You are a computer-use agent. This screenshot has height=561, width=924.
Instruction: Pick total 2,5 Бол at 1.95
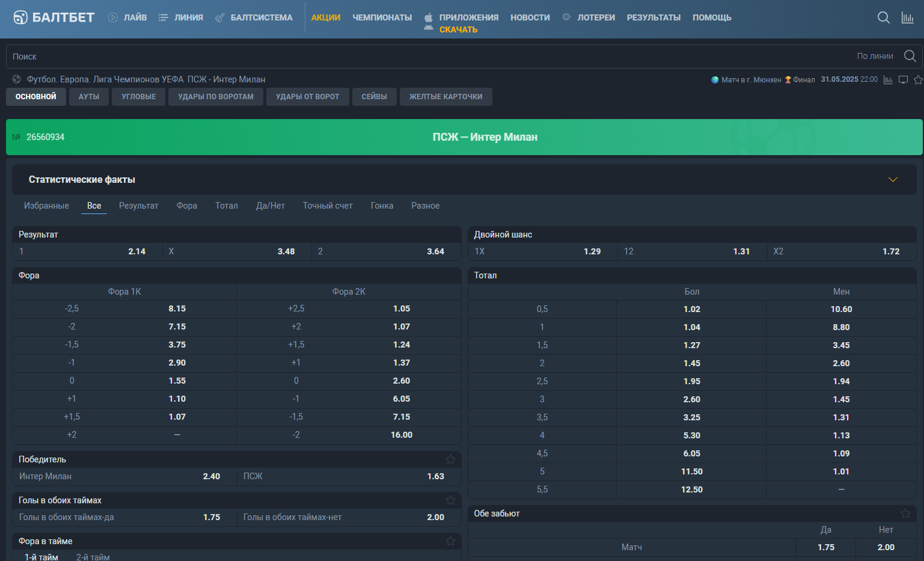691,381
